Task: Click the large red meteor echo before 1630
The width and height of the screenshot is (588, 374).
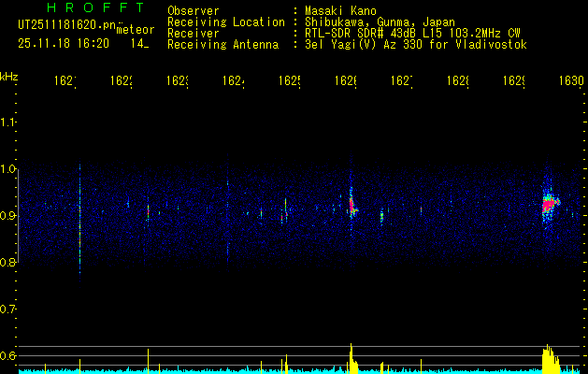Action: (x=550, y=205)
